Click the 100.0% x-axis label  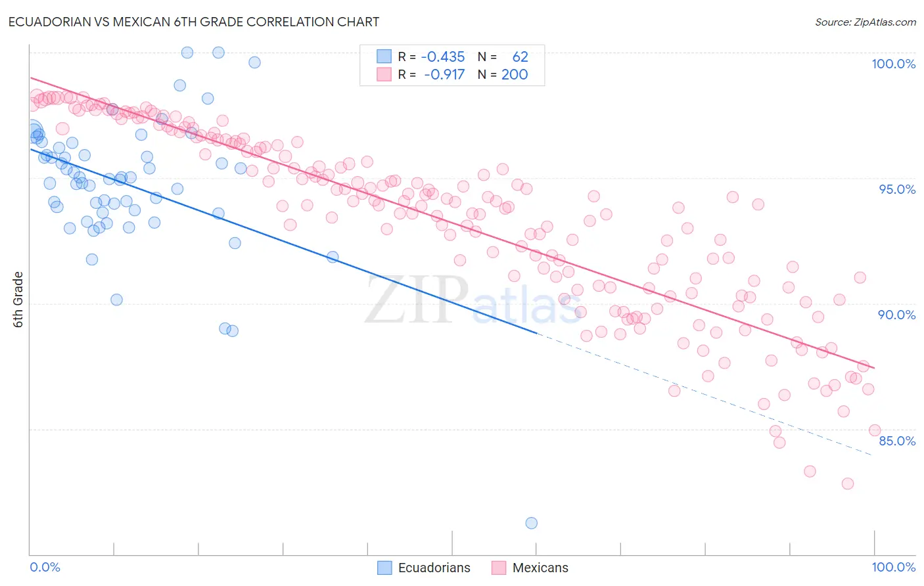[x=894, y=567]
